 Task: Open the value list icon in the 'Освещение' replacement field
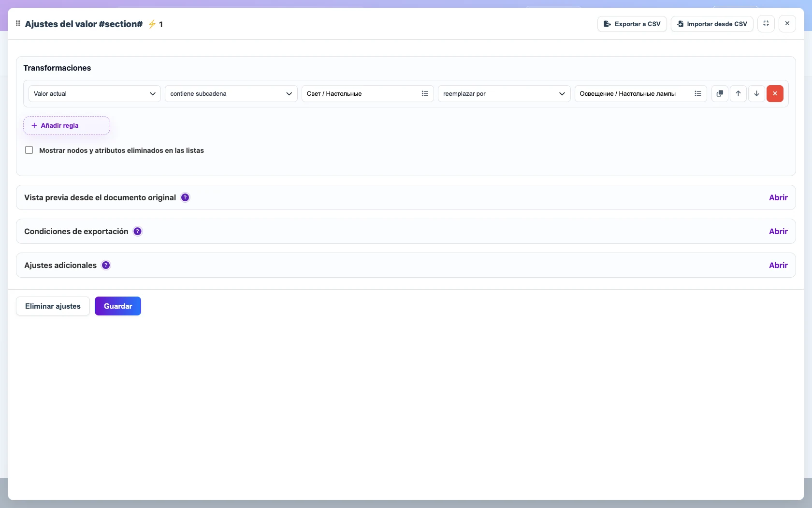[698, 94]
